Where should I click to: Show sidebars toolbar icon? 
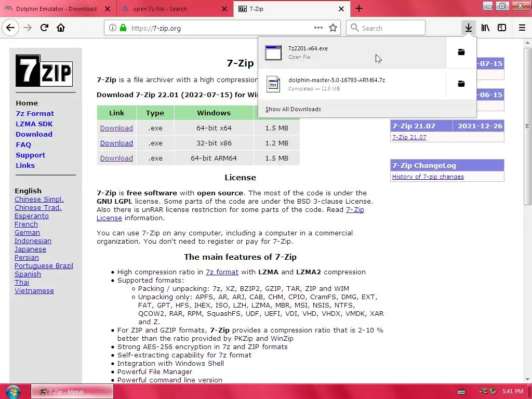coord(502,28)
